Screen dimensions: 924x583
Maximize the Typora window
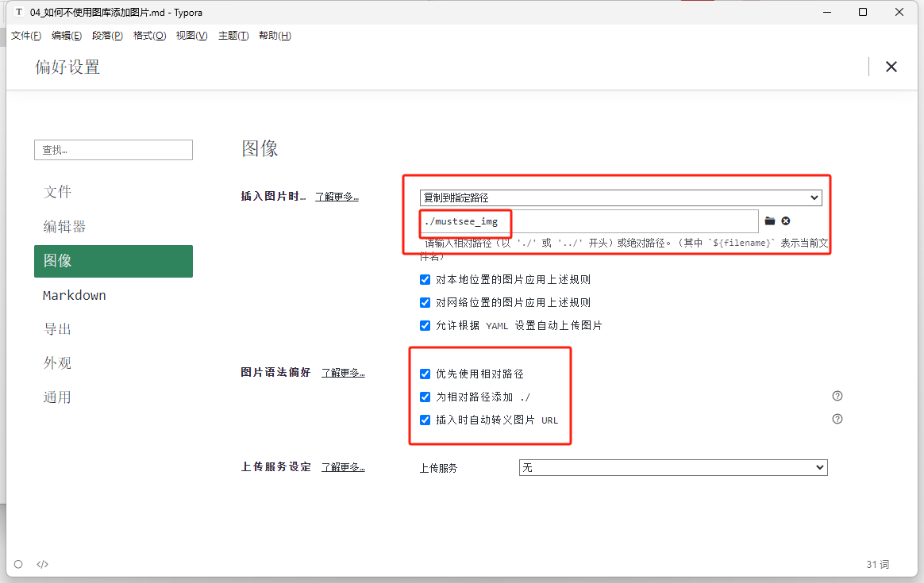click(863, 12)
